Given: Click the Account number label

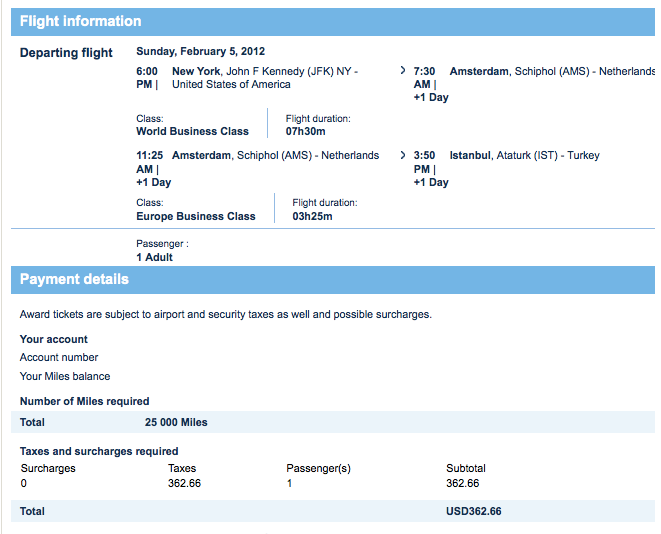Looking at the screenshot, I should click(x=59, y=357).
